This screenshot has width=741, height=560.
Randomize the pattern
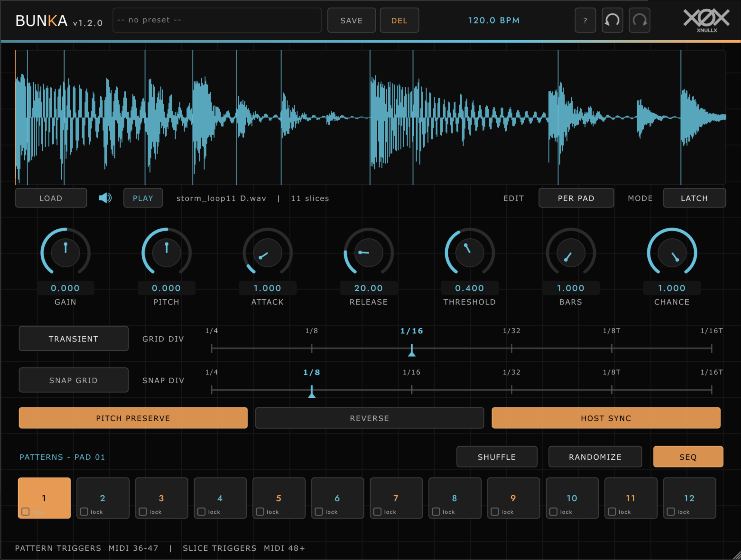(595, 457)
